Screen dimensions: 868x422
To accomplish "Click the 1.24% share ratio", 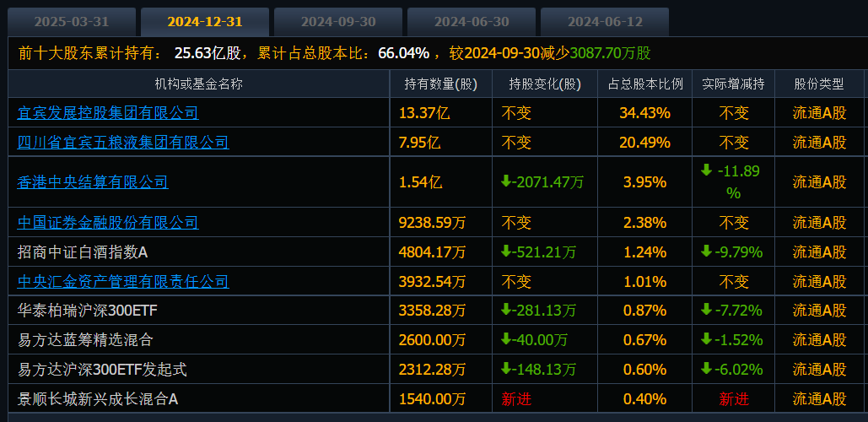I will 645,252.
